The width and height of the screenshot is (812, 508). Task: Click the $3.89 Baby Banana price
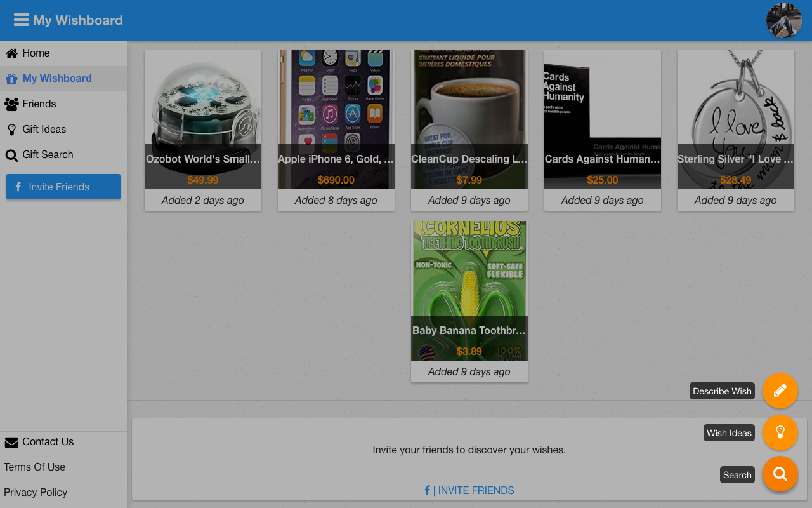tap(469, 351)
